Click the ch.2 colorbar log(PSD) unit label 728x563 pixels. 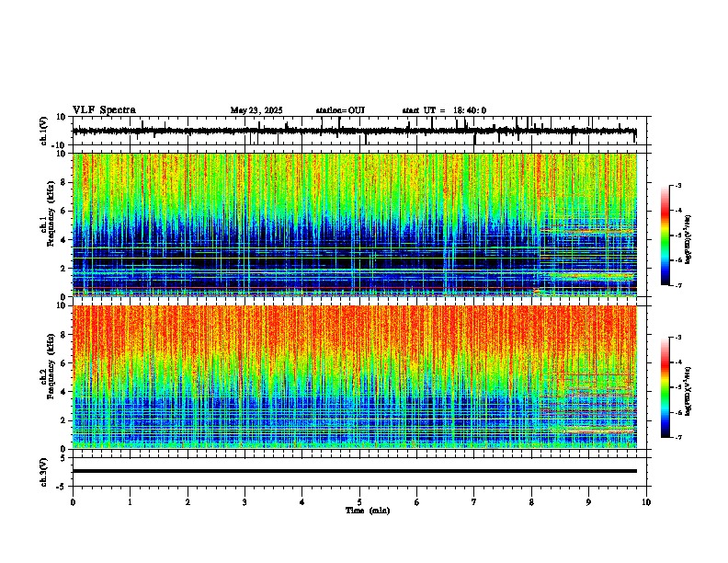[688, 391]
